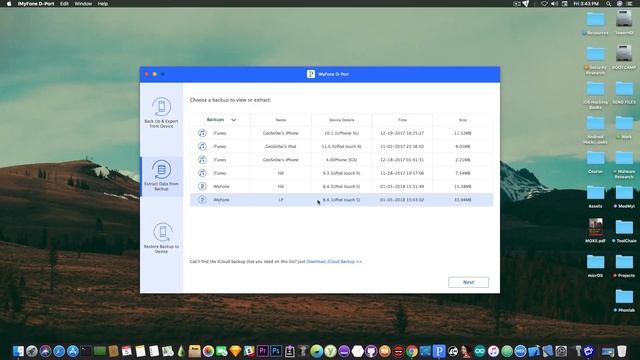Viewport: 640px width, 360px height.
Task: Open App Store from the Dock
Action: [73, 351]
